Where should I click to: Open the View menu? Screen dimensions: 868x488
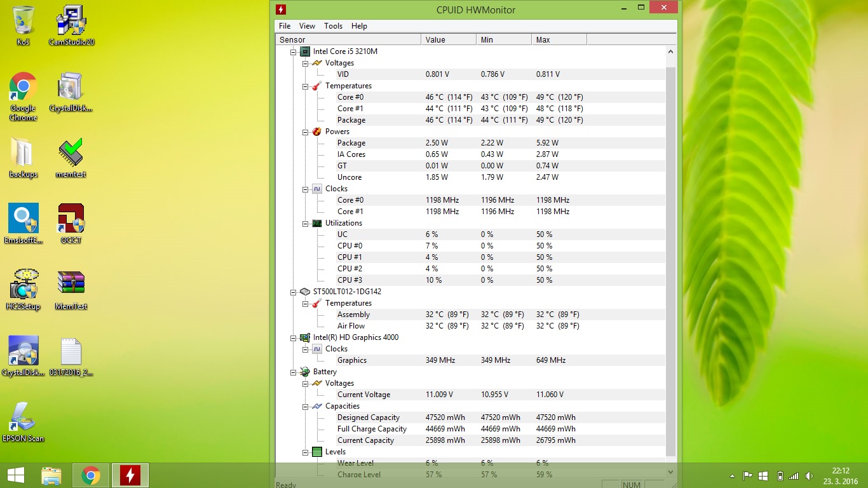[x=307, y=26]
